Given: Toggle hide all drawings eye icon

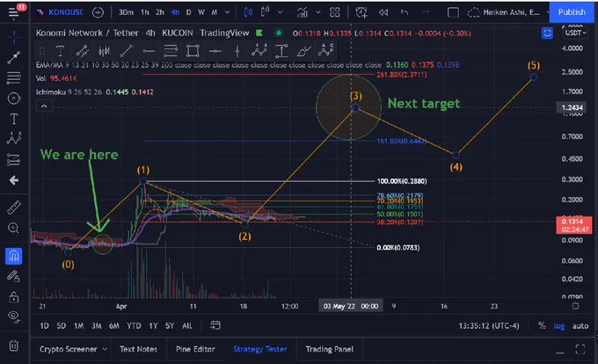Looking at the screenshot, I should (x=14, y=317).
